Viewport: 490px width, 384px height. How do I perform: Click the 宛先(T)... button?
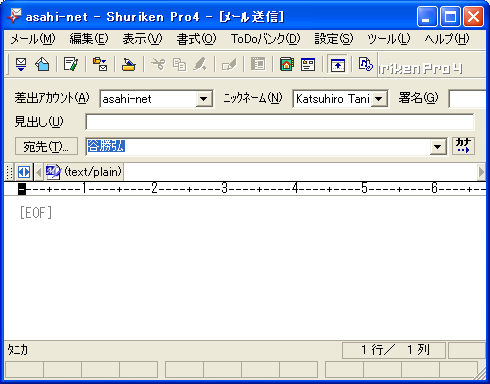click(x=46, y=146)
